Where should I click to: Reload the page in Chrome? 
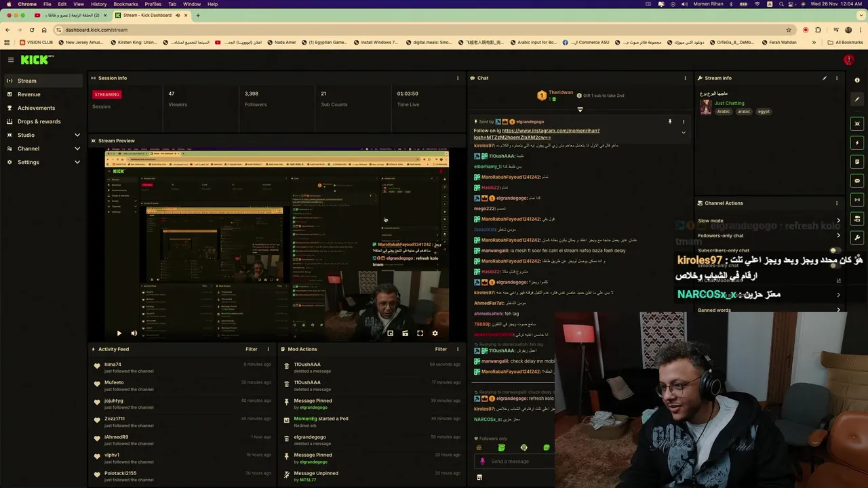point(31,30)
